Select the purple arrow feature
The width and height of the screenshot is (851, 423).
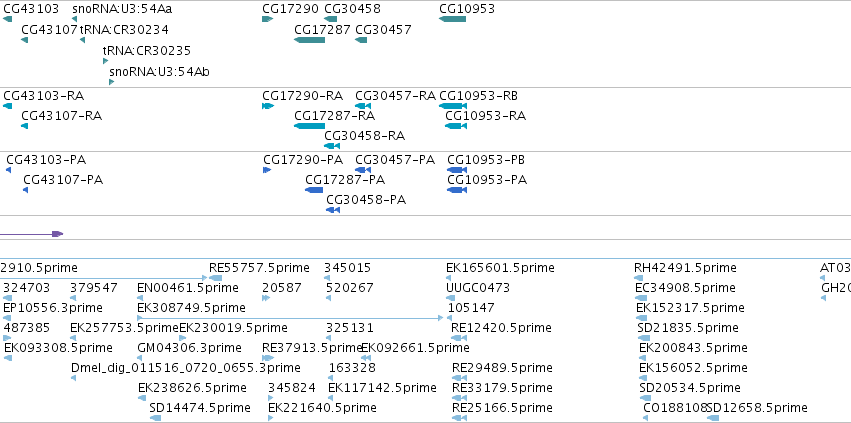coord(31,234)
